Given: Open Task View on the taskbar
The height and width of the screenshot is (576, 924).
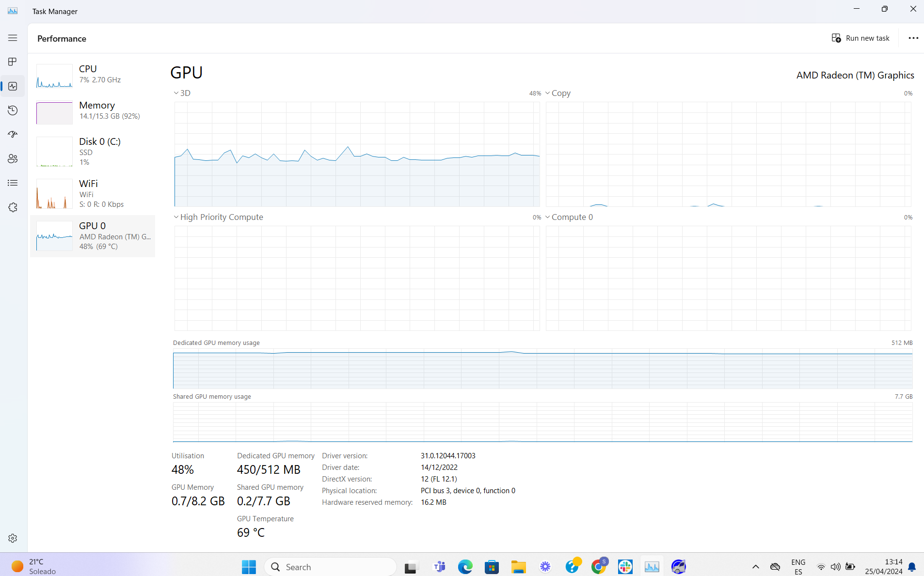Looking at the screenshot, I should 411,567.
